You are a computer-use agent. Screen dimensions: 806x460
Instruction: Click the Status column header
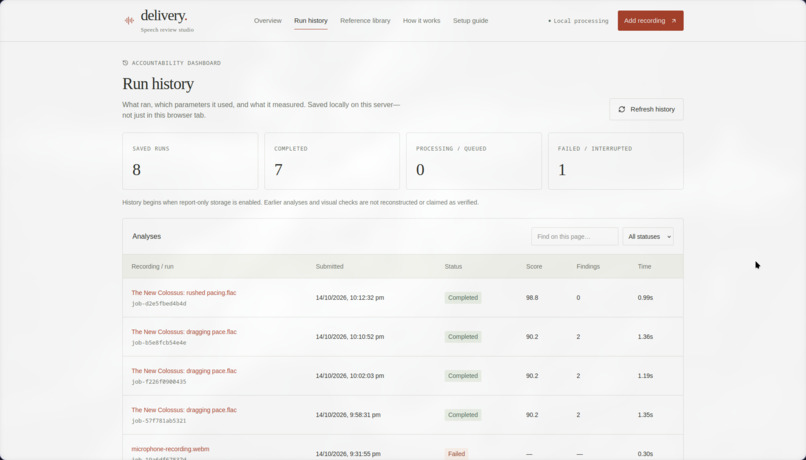coord(453,267)
